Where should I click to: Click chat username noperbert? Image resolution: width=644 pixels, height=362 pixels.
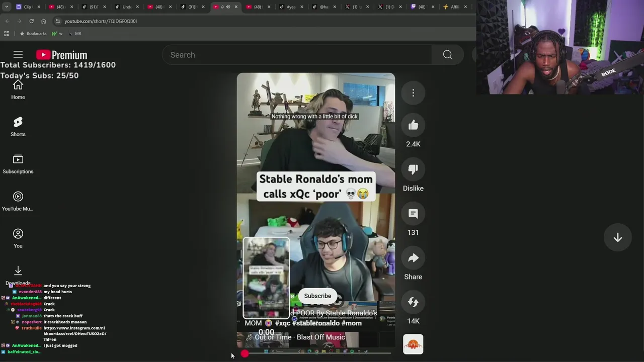[x=32, y=322]
